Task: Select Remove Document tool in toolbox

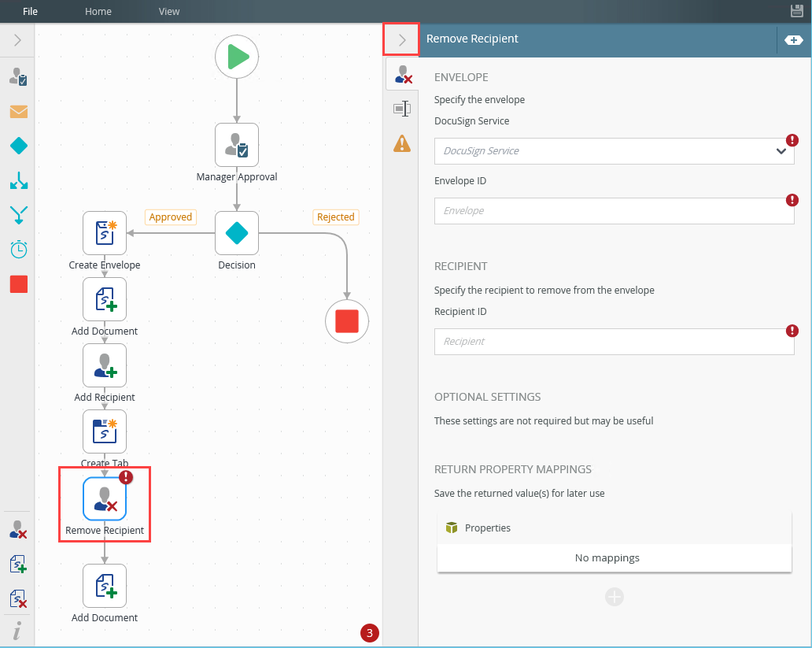Action: 18,598
